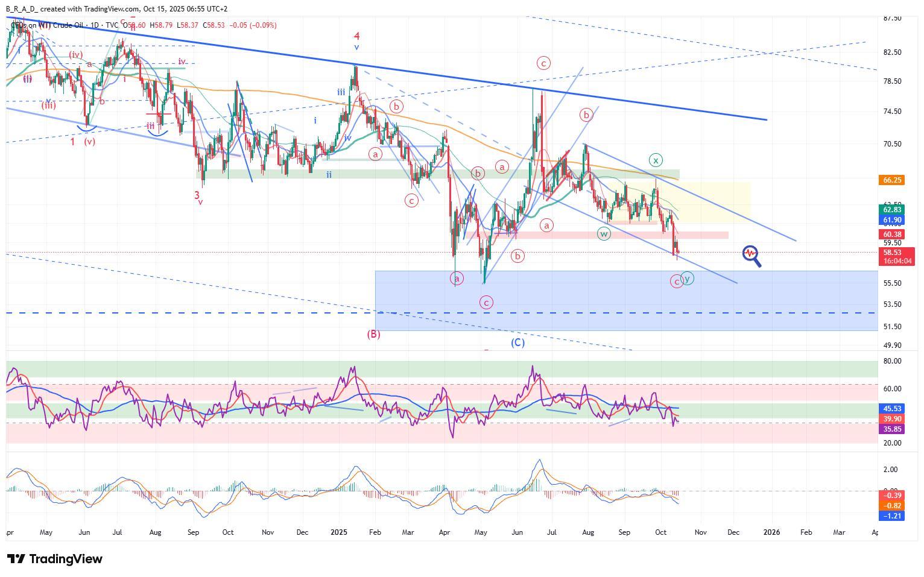
Task: Click the red (B) wave label
Action: tap(373, 334)
